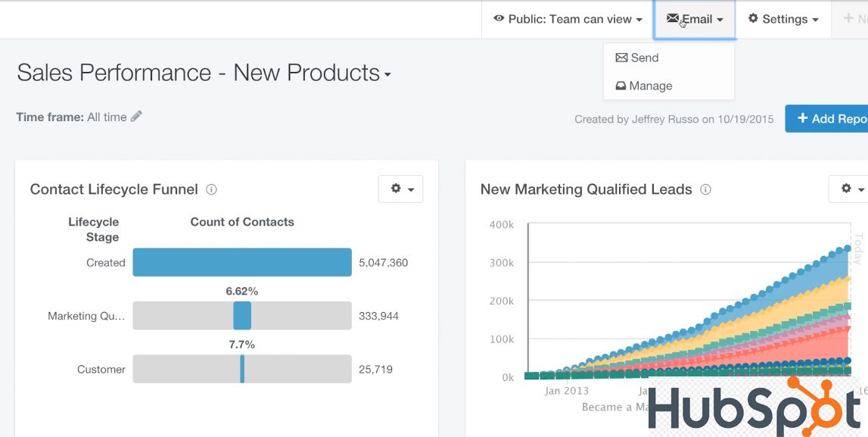Click the Public: Team can view button
The width and height of the screenshot is (868, 437).
pos(566,19)
